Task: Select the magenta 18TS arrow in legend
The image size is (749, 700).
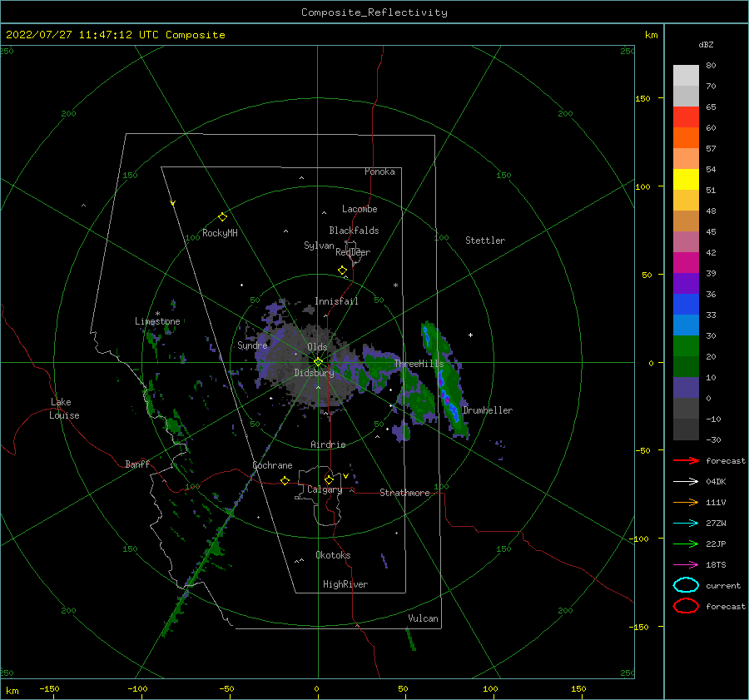Action: point(686,565)
